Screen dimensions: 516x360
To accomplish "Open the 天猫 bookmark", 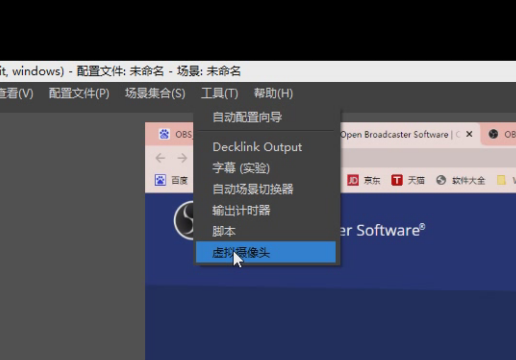I will pos(408,180).
